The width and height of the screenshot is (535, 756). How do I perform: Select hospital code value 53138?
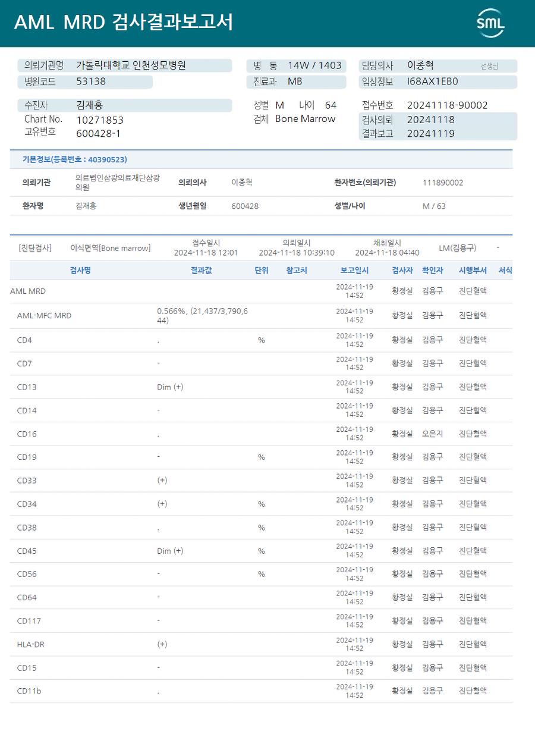[91, 81]
